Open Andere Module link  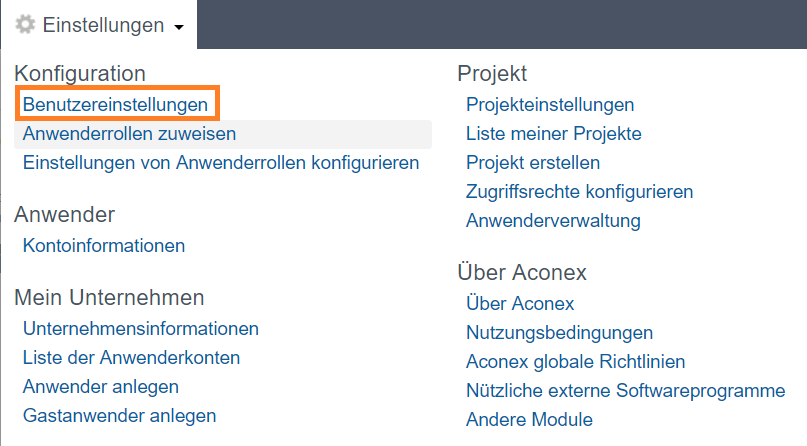[x=529, y=420]
